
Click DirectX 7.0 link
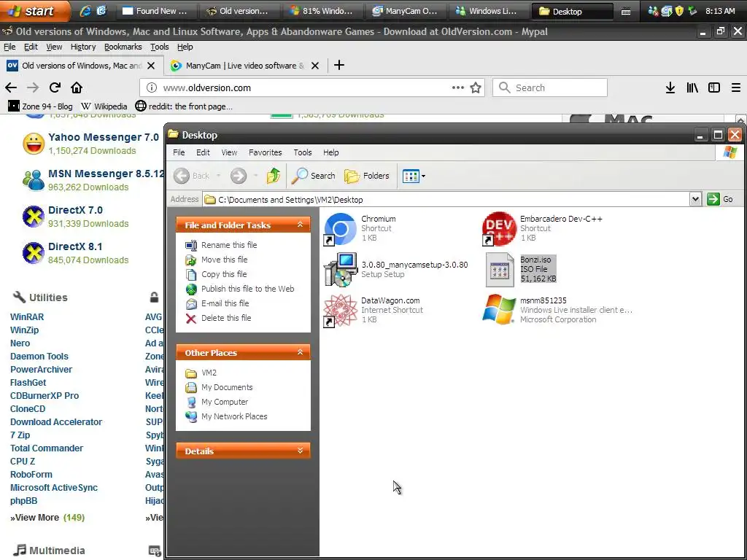pos(75,210)
